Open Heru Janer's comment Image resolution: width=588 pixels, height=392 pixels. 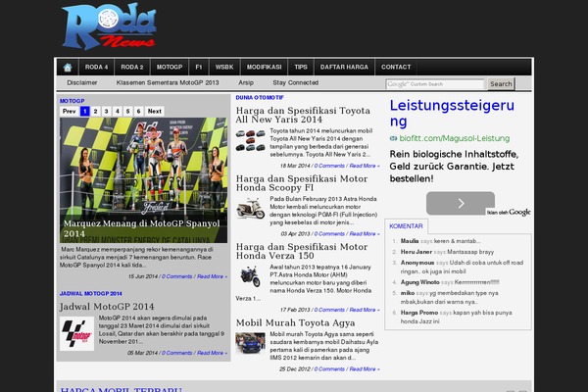click(447, 252)
